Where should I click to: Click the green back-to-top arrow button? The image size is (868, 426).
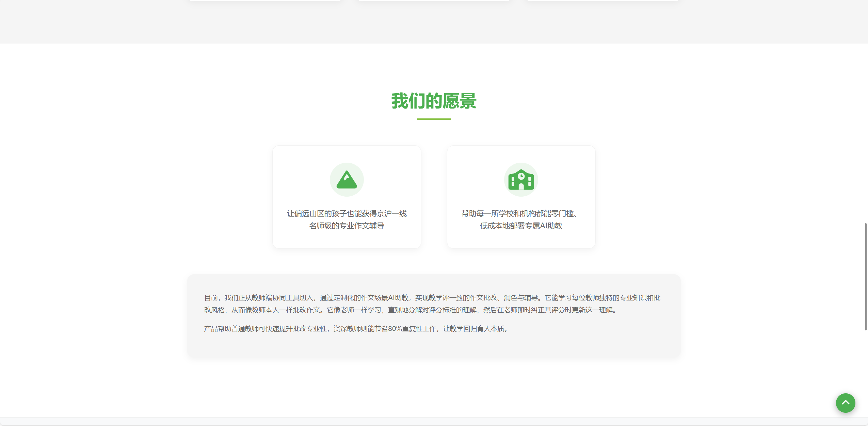(x=846, y=403)
